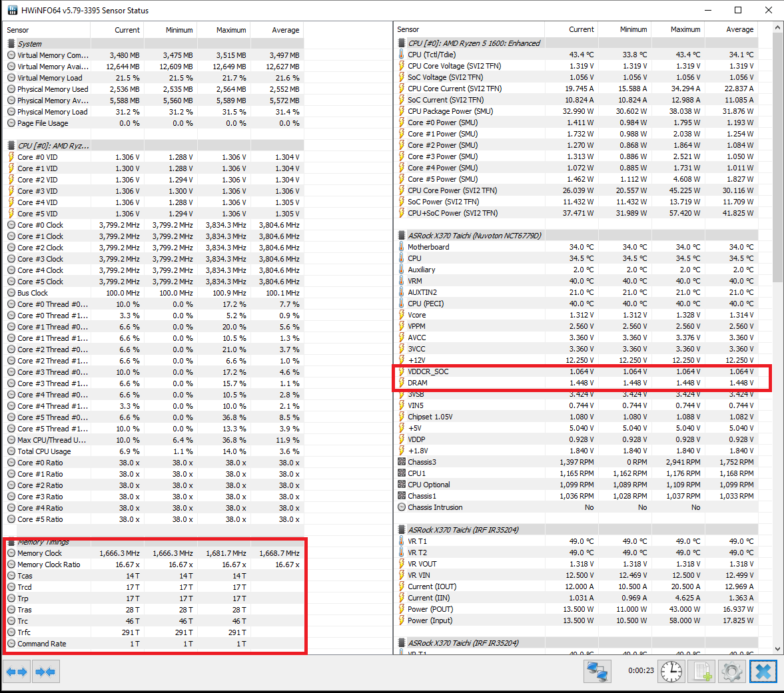Viewport: 784px width, 693px height.
Task: Select the Memory Timings group header
Action: click(153, 542)
